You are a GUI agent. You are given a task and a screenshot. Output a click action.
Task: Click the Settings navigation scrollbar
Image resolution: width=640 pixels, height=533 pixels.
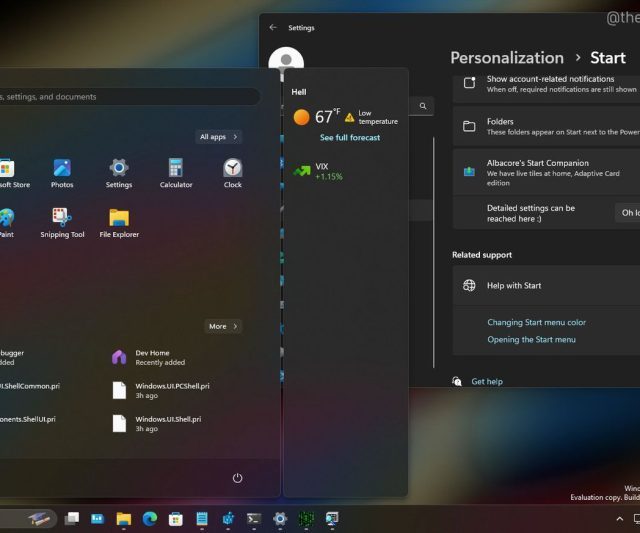click(433, 252)
